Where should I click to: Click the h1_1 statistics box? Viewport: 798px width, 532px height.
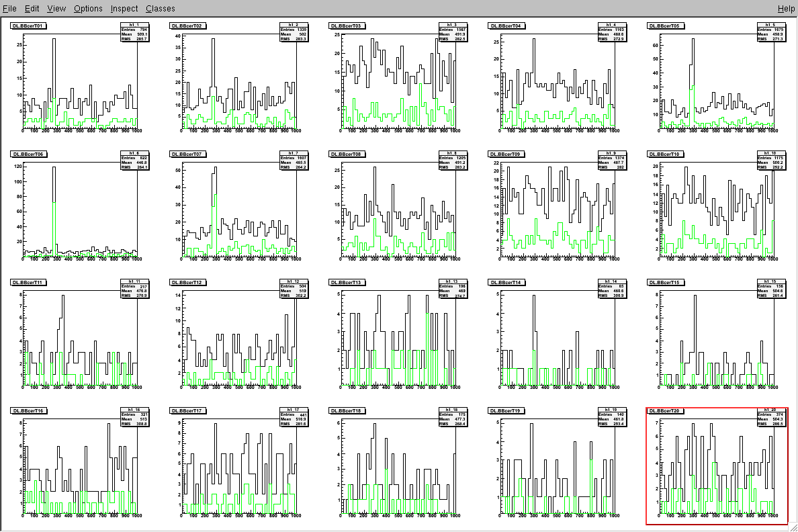tap(134, 32)
